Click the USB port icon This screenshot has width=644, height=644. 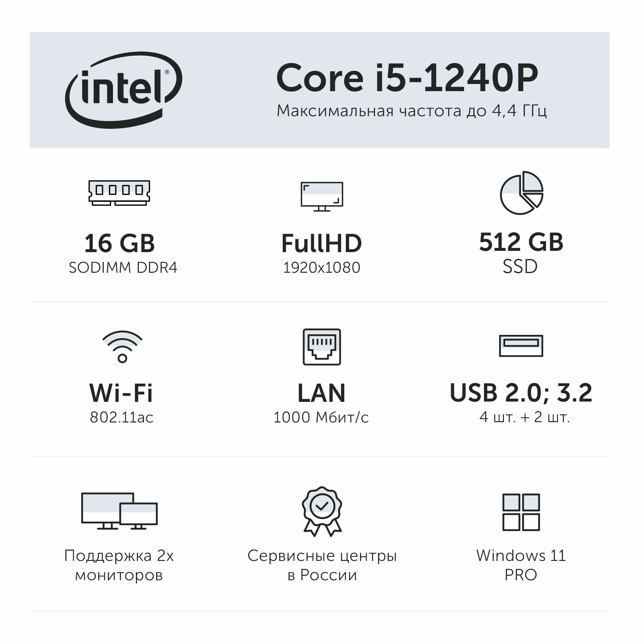coord(521,346)
